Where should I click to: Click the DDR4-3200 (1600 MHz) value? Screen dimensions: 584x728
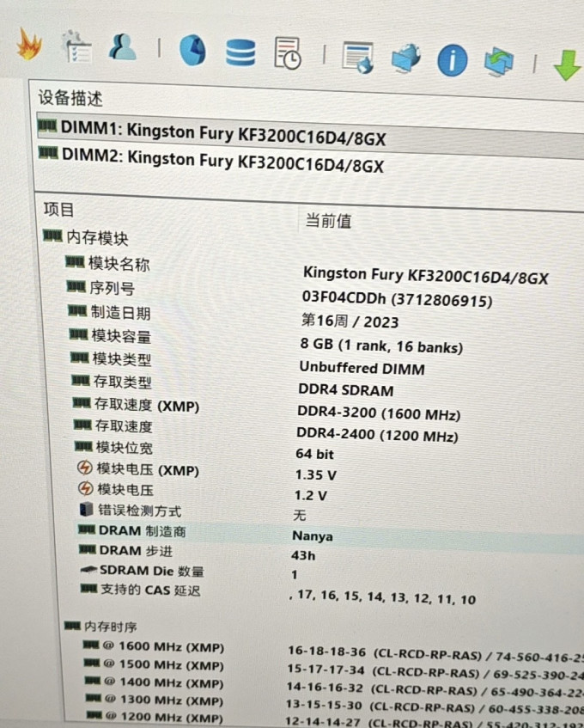click(379, 413)
